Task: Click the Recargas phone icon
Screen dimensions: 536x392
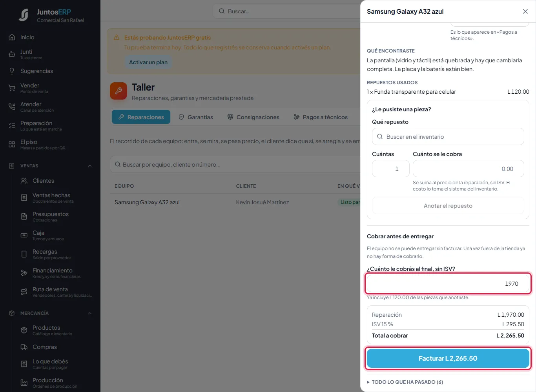Action: coord(24,254)
